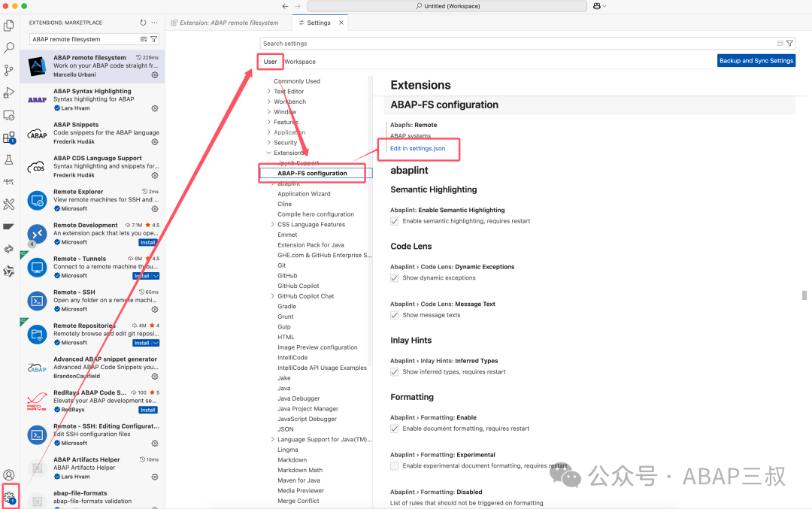Viewport: 812px width, 509px height.
Task: Select the Settings editor tab
Action: [318, 23]
